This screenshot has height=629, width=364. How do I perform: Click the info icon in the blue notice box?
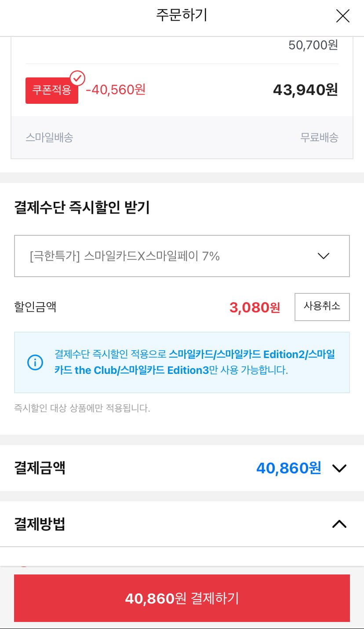(36, 362)
